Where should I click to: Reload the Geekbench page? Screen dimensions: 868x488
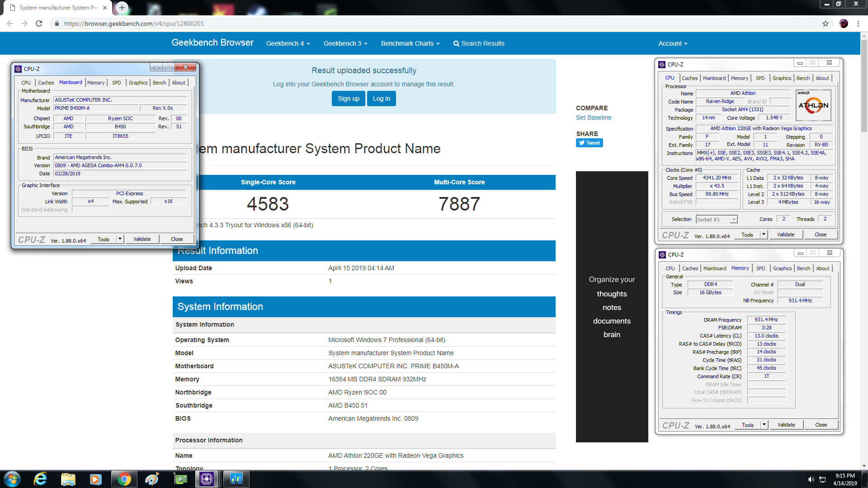39,23
